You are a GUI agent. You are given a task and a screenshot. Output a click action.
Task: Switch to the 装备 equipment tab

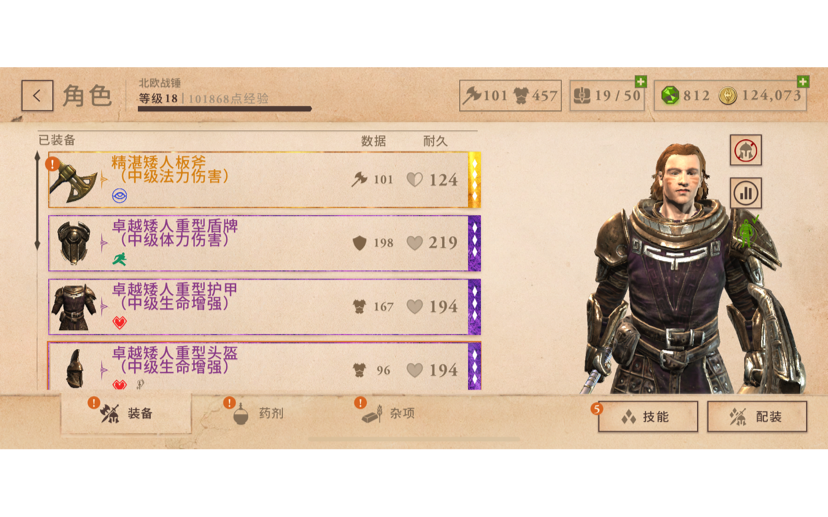pyautogui.click(x=126, y=413)
